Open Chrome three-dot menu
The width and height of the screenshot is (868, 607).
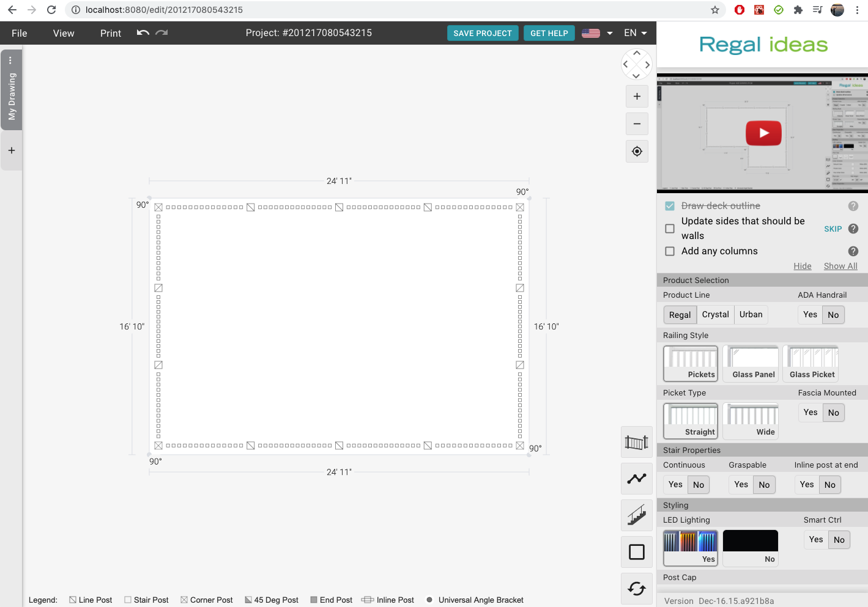(858, 10)
